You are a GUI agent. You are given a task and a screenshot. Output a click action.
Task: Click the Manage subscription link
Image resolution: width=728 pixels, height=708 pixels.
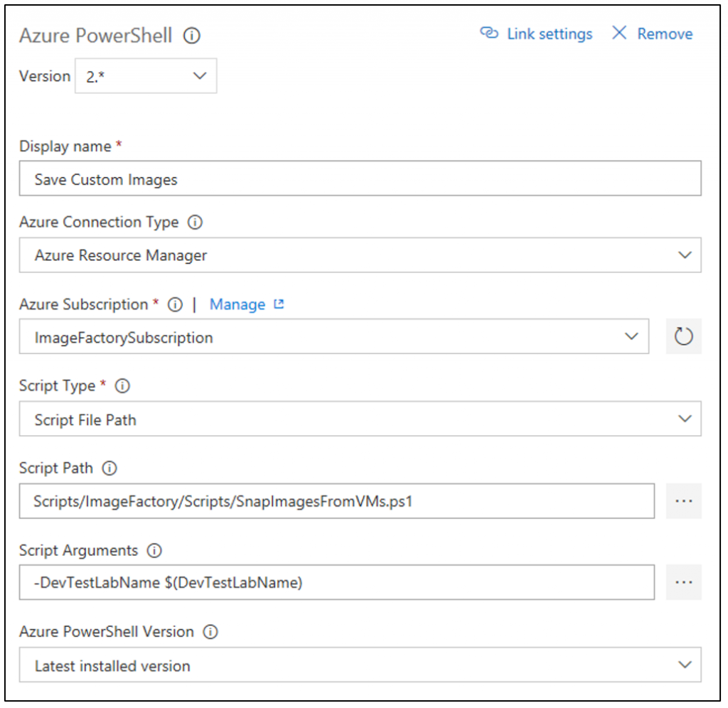(246, 305)
